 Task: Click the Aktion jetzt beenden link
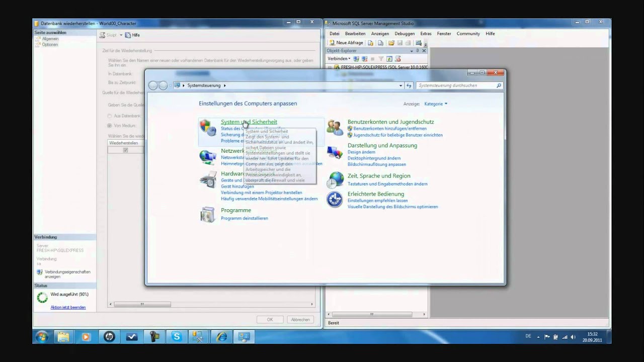pos(68,307)
